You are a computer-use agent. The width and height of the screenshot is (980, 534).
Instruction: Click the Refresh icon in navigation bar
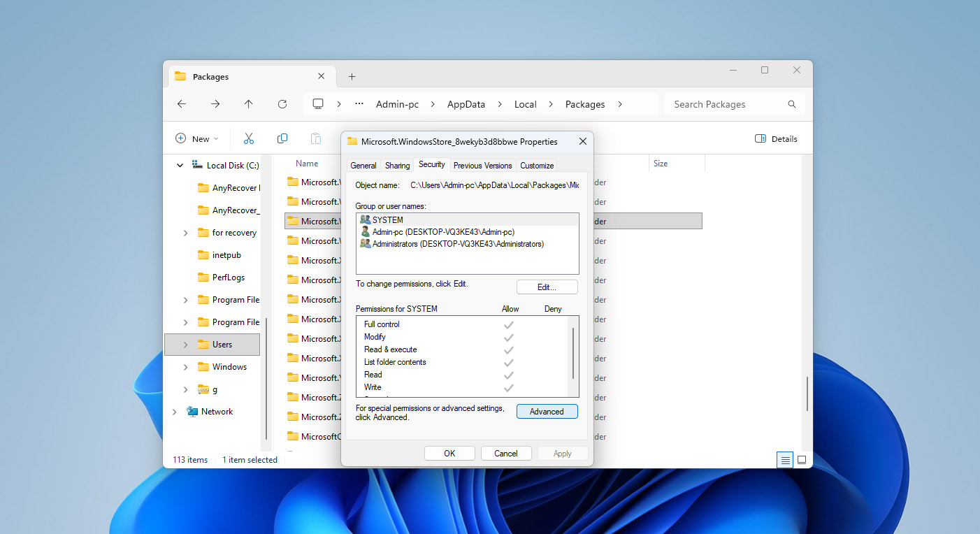(x=282, y=104)
